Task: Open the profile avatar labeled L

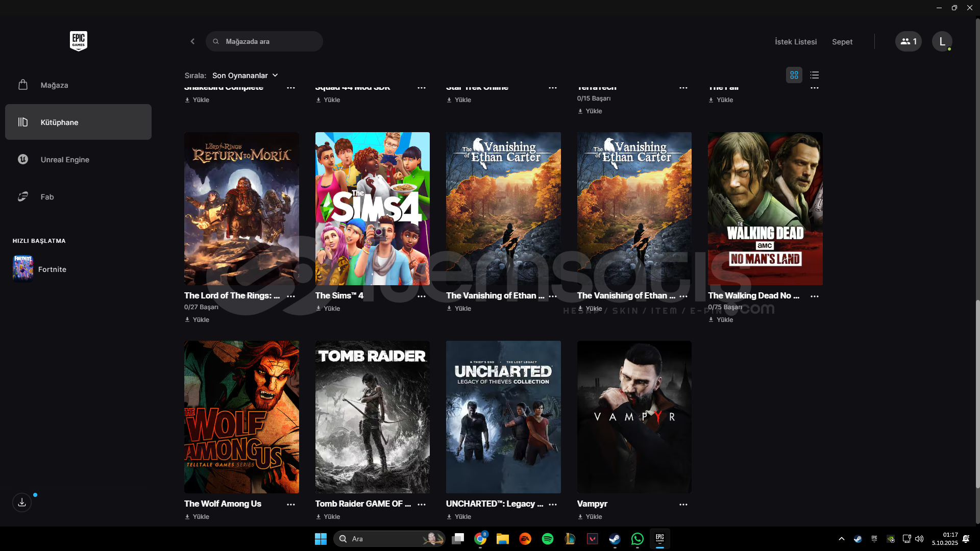Action: (942, 41)
